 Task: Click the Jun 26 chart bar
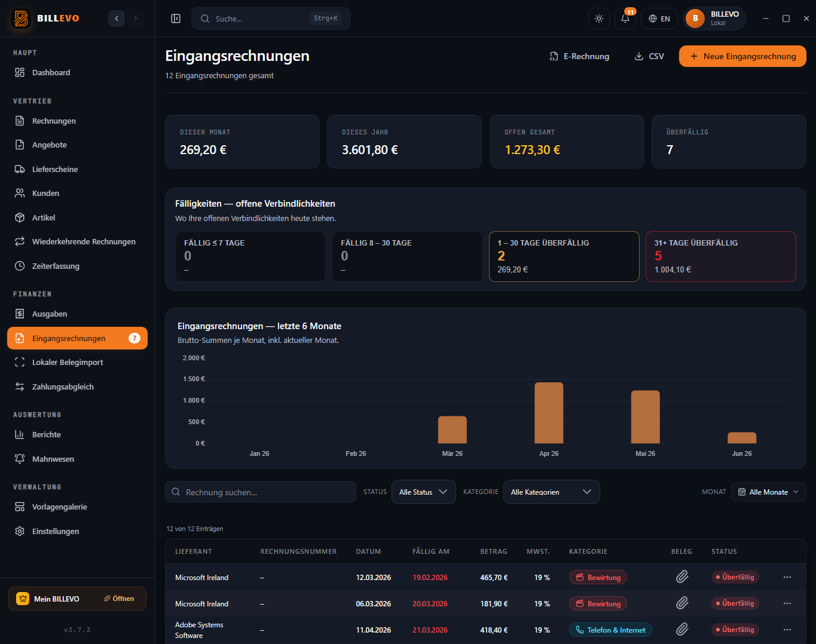[x=742, y=438]
